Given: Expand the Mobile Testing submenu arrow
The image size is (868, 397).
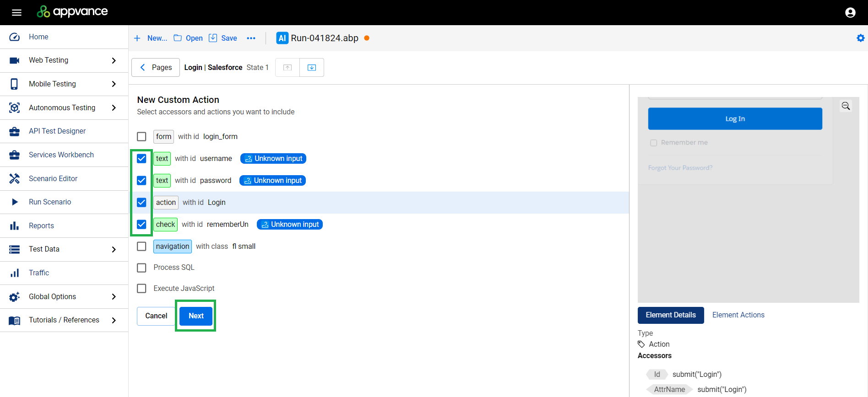Looking at the screenshot, I should [114, 84].
